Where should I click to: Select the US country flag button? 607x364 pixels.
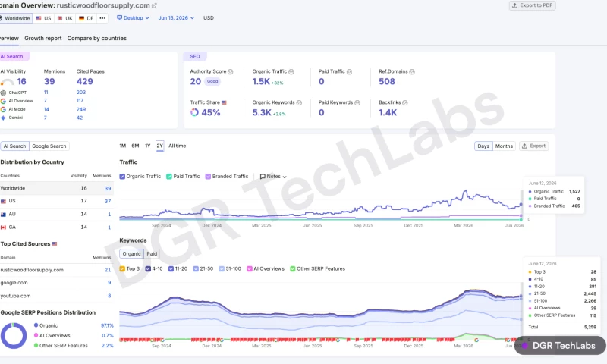pos(43,18)
